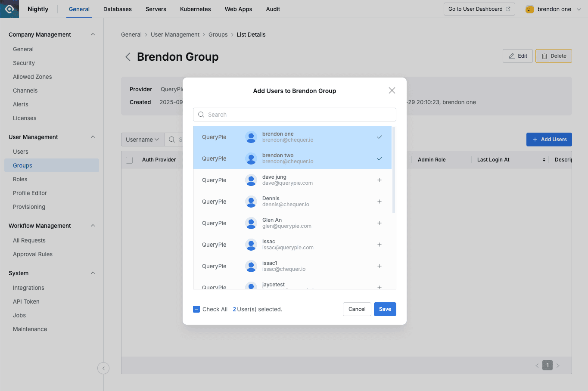Select the header checkbox above Auth Provider

point(129,160)
